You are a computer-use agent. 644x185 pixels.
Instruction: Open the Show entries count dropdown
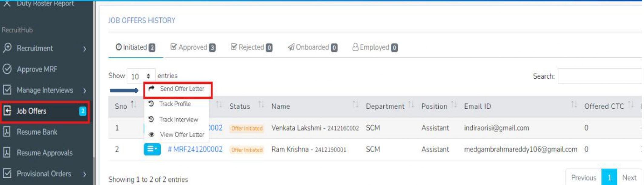[141, 76]
